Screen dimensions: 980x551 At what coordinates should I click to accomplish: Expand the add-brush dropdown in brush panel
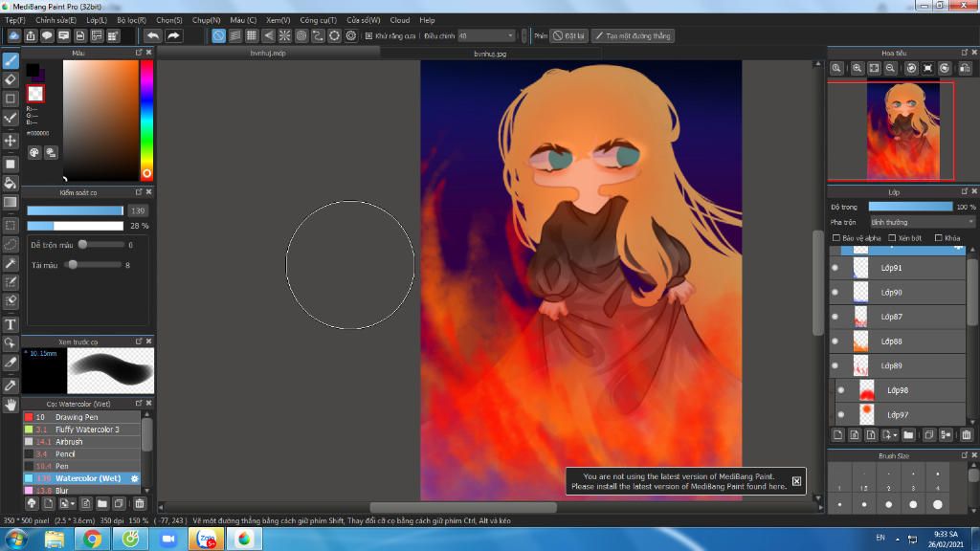point(73,503)
